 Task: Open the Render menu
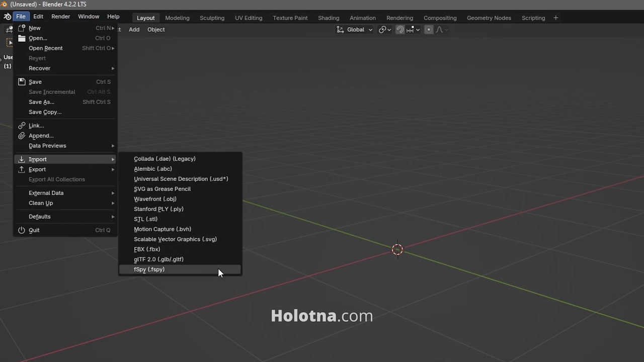(60, 17)
